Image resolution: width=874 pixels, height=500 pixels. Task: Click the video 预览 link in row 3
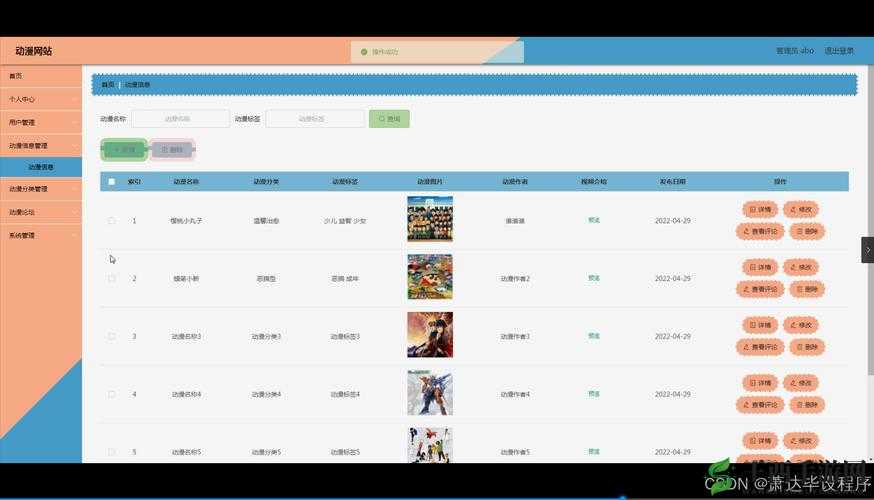(x=594, y=336)
